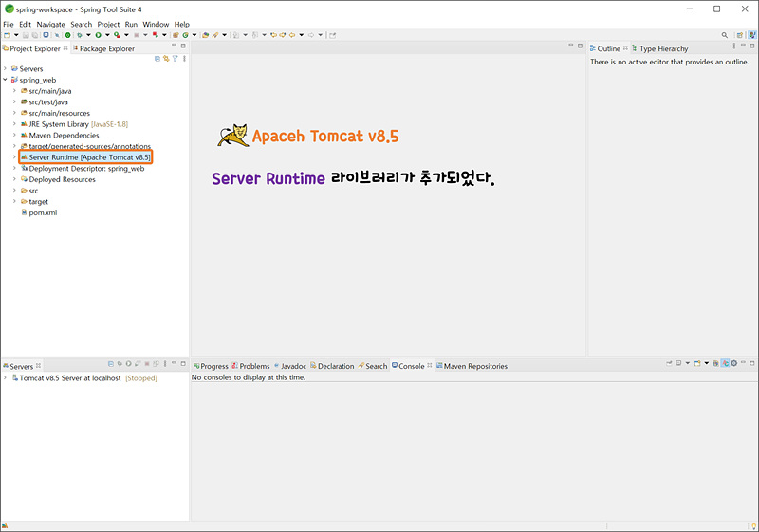Click the New file toolbar icon

[x=7, y=35]
